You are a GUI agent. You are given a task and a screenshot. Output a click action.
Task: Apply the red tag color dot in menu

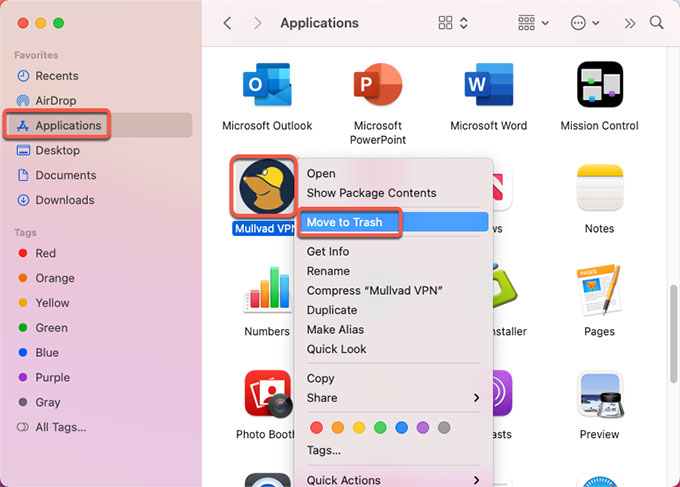click(317, 428)
